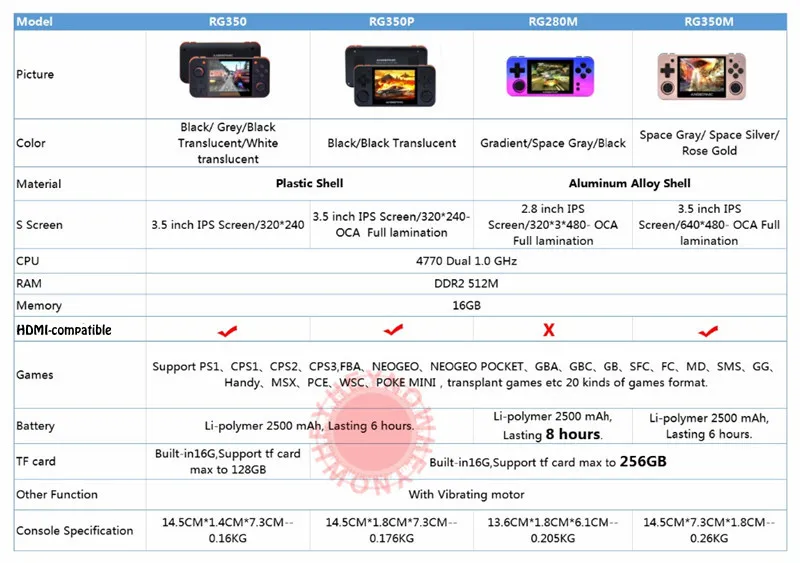Click the "max to 128GB" TF card cell

tap(228, 461)
